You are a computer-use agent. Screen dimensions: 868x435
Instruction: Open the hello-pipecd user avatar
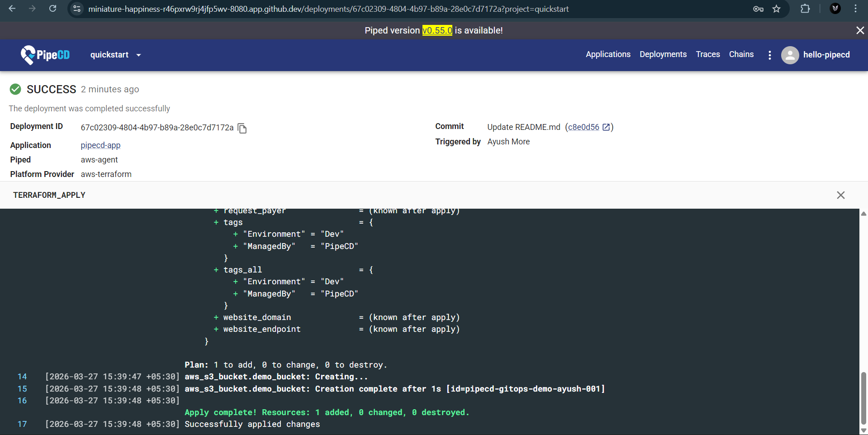790,55
